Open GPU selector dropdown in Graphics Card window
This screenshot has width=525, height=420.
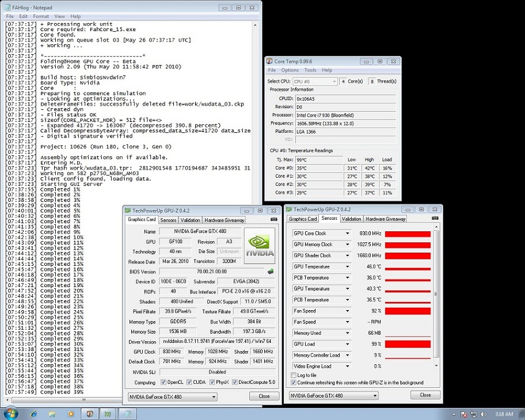(x=172, y=396)
